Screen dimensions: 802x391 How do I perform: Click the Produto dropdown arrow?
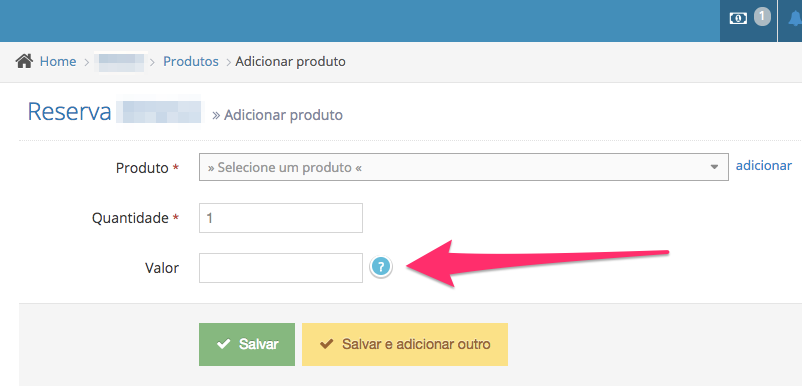[715, 167]
